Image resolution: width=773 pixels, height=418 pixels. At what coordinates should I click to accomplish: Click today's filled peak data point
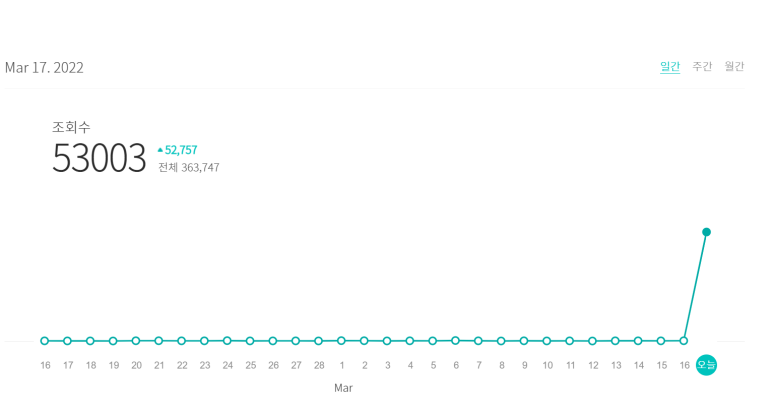pos(706,232)
